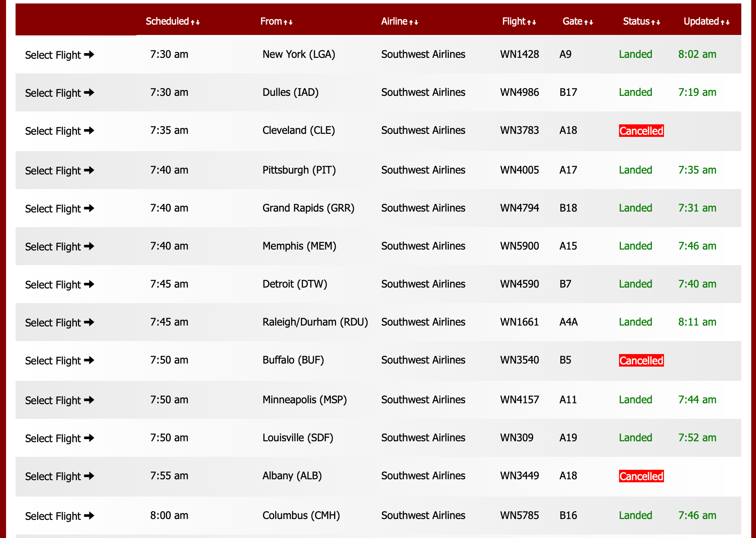Image resolution: width=756 pixels, height=538 pixels.
Task: Click flight number WN309
Action: pos(517,437)
